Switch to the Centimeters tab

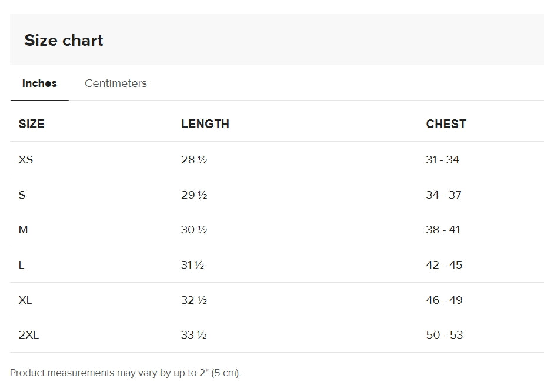click(115, 83)
